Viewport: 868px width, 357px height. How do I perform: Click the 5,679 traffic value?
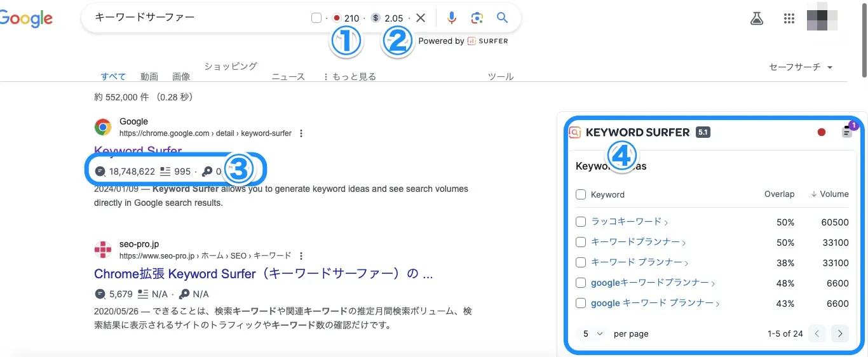[x=121, y=294]
